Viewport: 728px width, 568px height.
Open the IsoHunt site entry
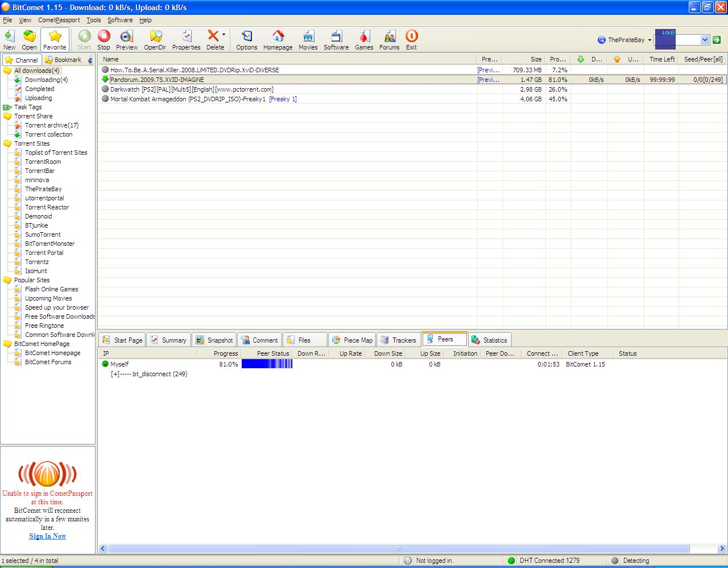pyautogui.click(x=36, y=271)
